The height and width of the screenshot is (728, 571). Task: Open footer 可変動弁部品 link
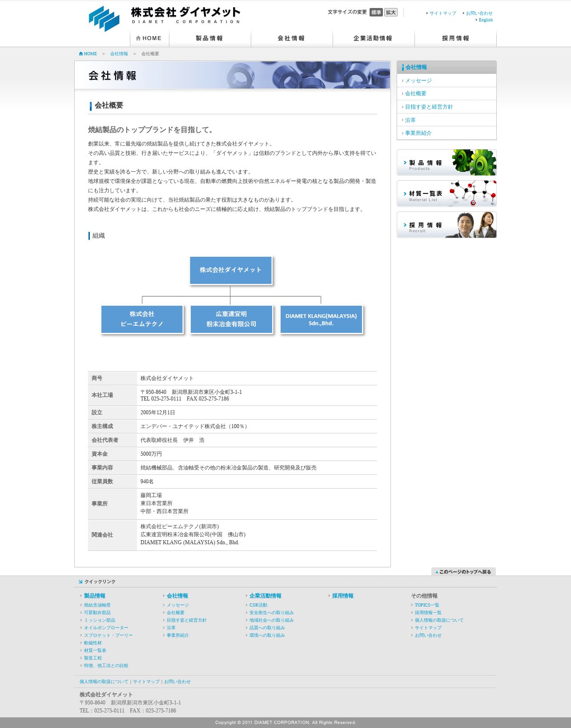point(97,613)
